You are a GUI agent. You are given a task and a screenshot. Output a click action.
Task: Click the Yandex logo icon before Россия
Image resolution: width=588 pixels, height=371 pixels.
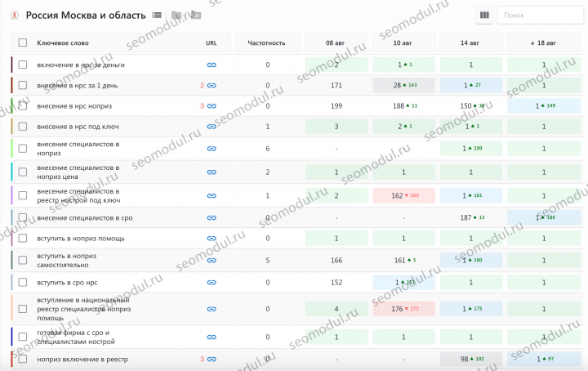[x=15, y=16]
